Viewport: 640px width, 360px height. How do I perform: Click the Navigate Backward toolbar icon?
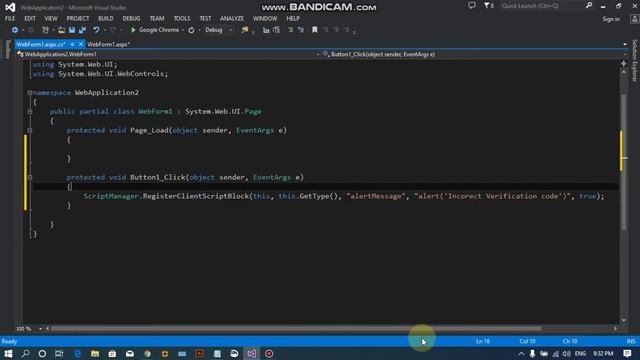[15, 30]
